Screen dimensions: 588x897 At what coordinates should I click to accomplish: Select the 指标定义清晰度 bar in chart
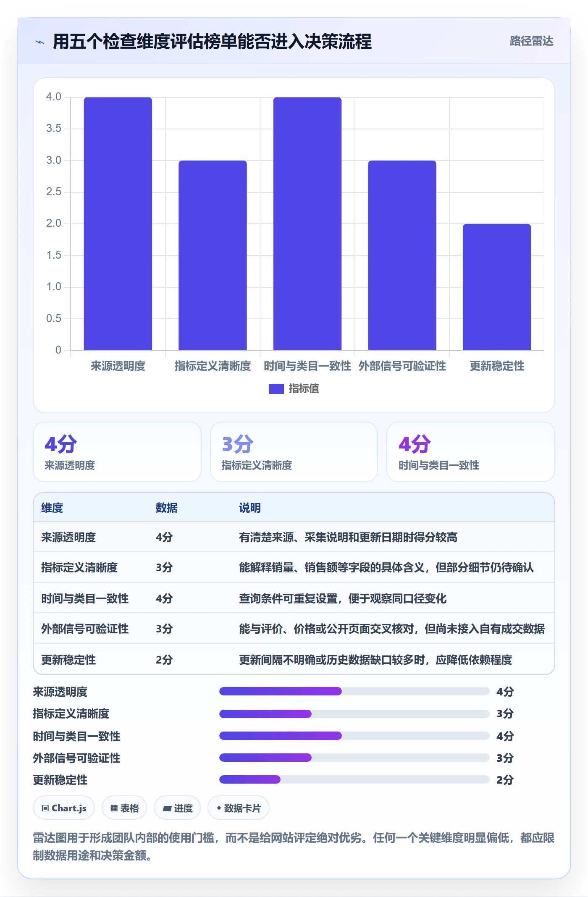coord(213,255)
